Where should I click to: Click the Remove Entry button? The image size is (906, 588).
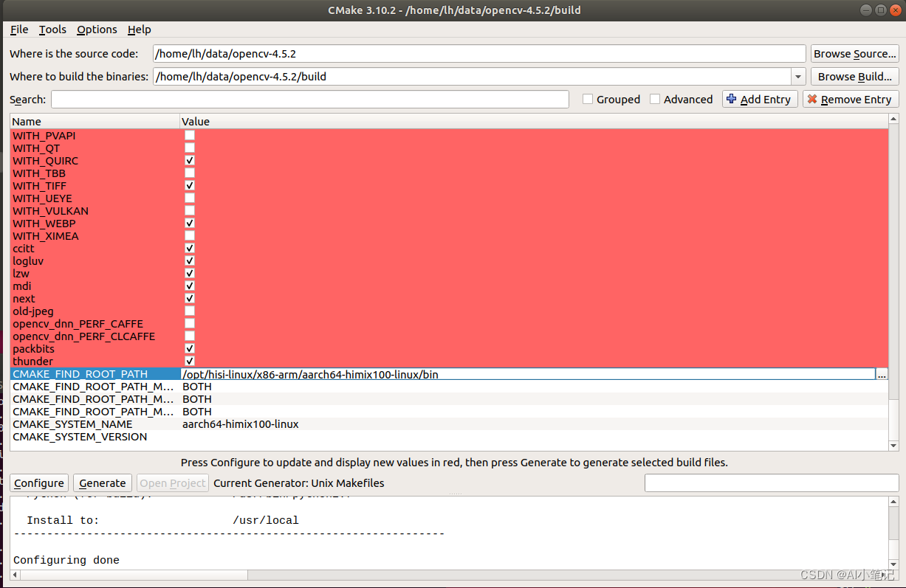849,100
